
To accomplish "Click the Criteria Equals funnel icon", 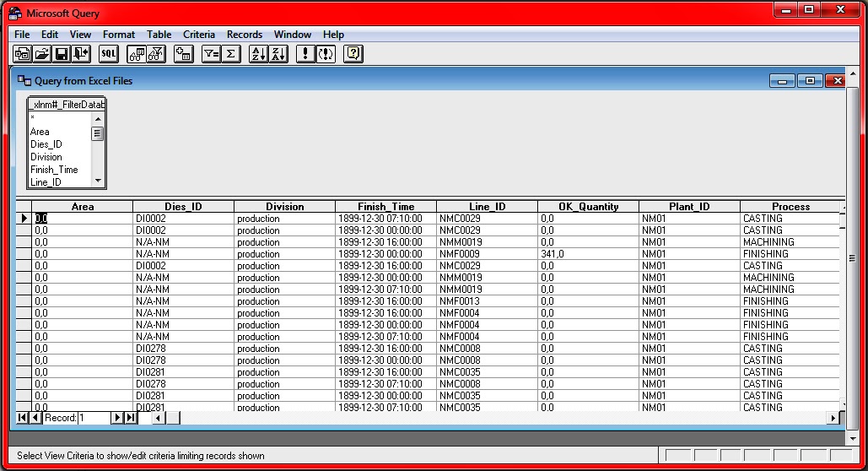I will [211, 54].
